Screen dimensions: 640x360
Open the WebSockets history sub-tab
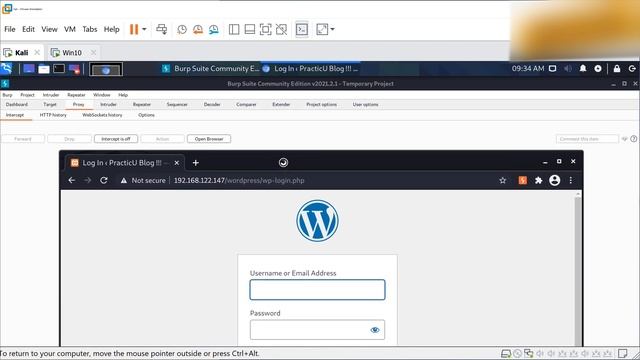102,115
